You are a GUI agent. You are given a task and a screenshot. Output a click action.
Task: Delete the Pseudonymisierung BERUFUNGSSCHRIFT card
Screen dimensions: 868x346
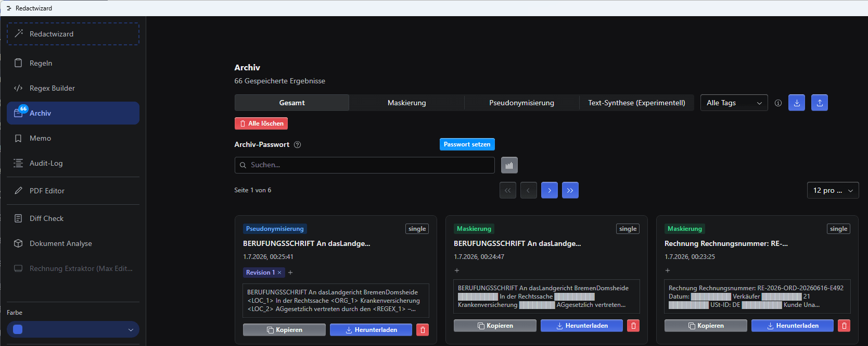point(423,330)
